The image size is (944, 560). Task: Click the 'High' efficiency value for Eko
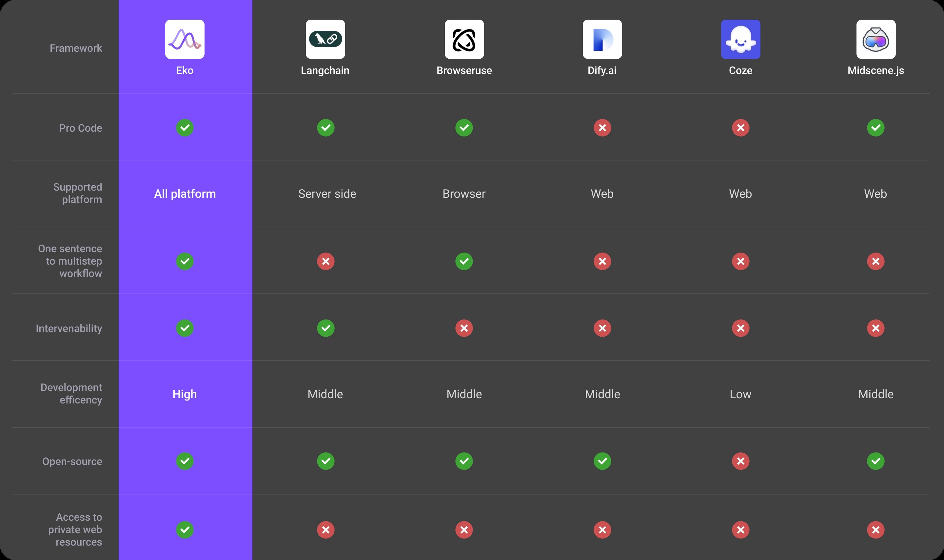pyautogui.click(x=184, y=394)
